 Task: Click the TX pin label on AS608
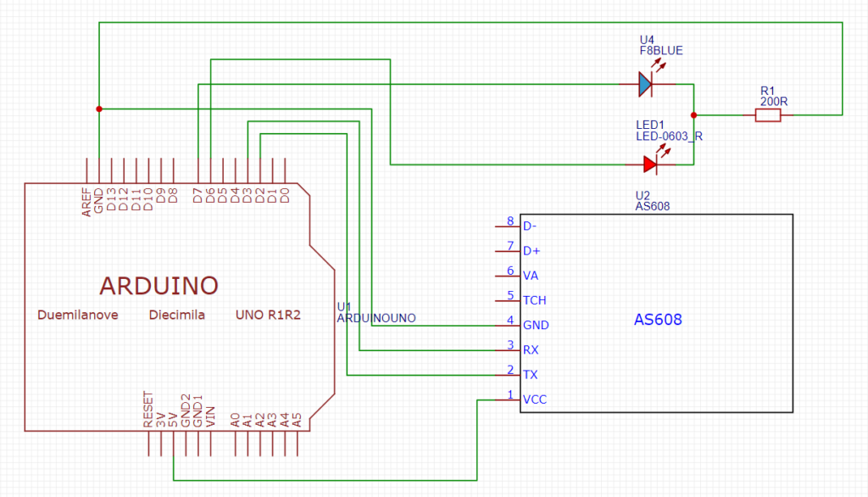coord(531,375)
